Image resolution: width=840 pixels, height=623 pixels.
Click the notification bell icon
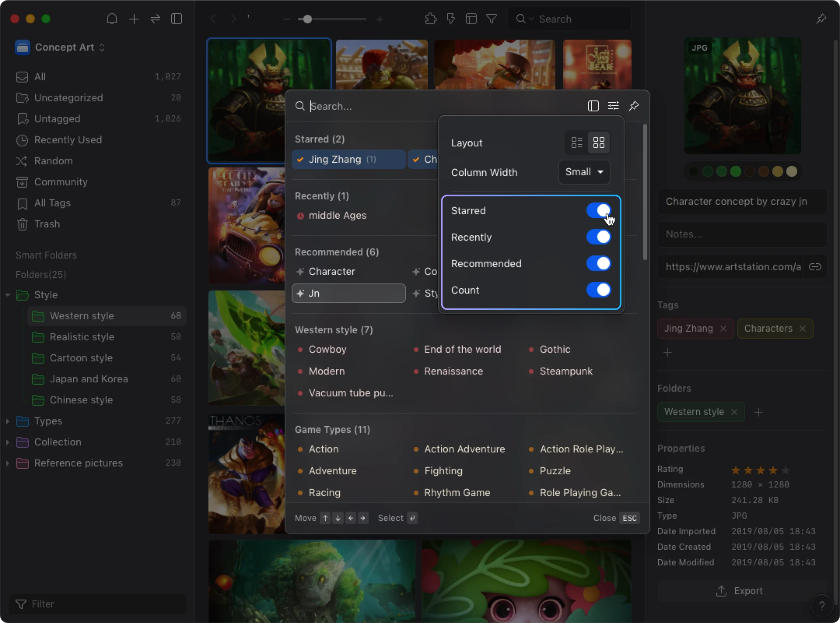pyautogui.click(x=112, y=19)
